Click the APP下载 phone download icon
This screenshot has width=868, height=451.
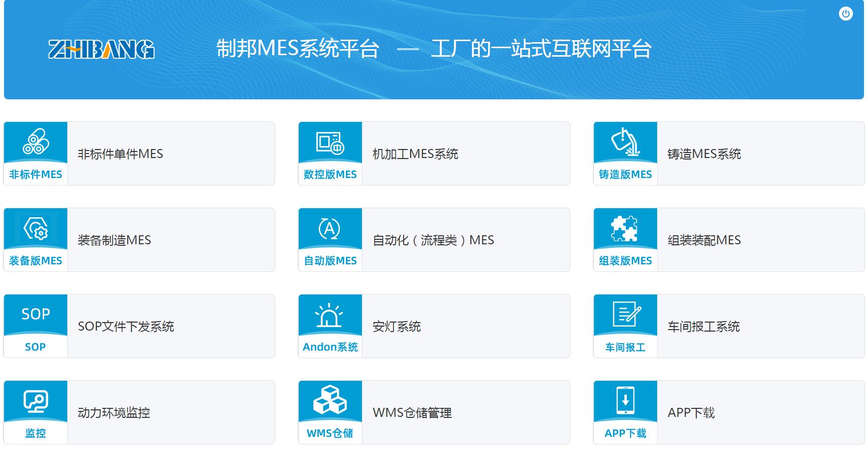[x=625, y=400]
